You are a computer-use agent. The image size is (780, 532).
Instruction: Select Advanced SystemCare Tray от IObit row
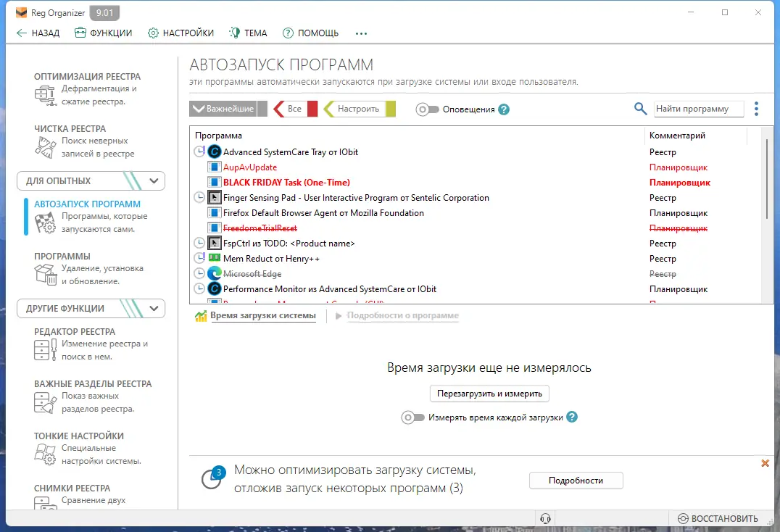click(291, 152)
